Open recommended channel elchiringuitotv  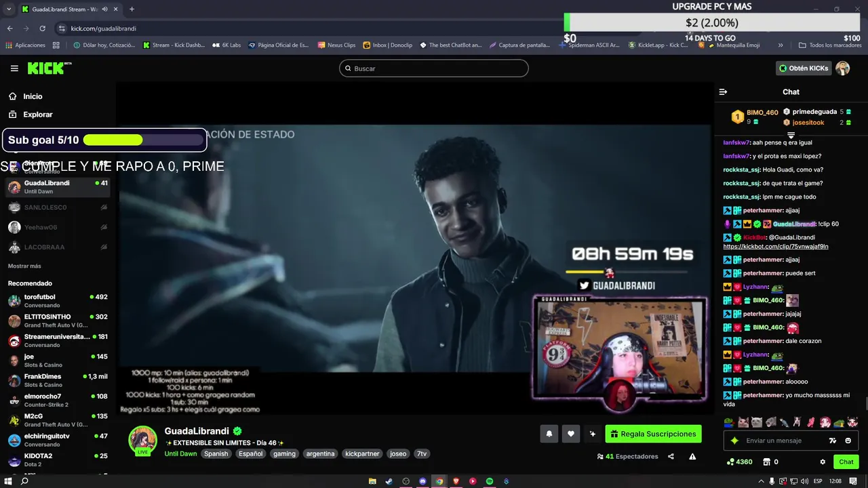(57, 440)
